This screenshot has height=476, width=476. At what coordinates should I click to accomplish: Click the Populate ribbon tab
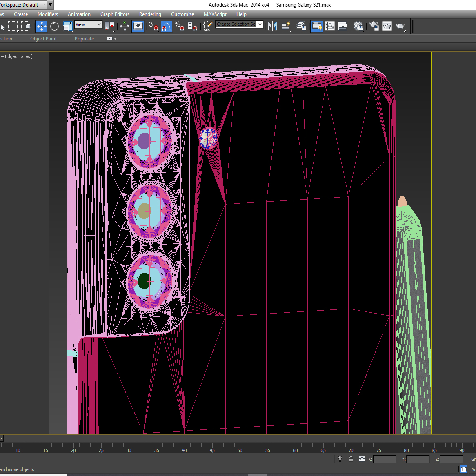pos(84,39)
